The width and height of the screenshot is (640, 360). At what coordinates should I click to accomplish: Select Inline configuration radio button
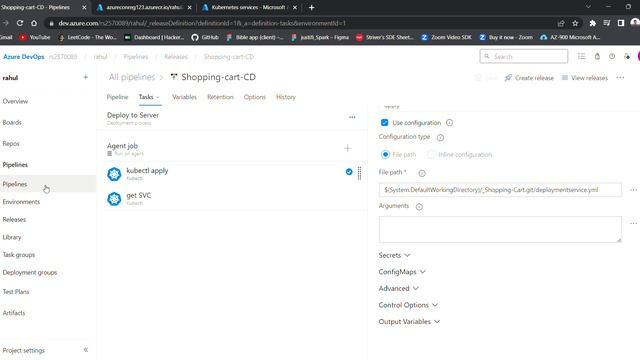click(431, 154)
